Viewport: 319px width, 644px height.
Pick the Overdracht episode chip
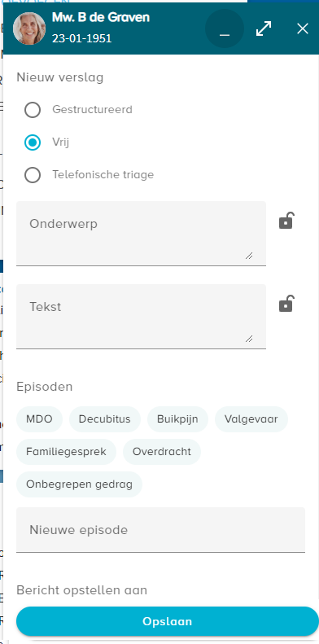[x=162, y=452]
